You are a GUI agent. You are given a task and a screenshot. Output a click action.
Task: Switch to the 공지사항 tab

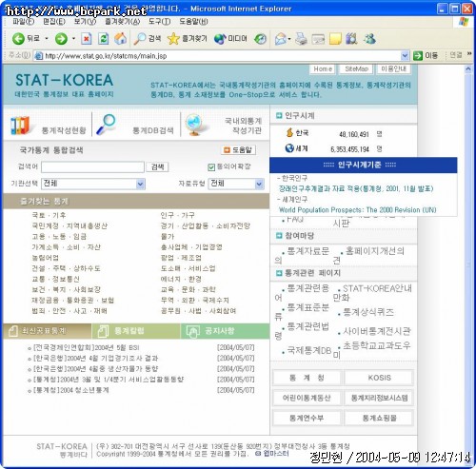click(225, 331)
